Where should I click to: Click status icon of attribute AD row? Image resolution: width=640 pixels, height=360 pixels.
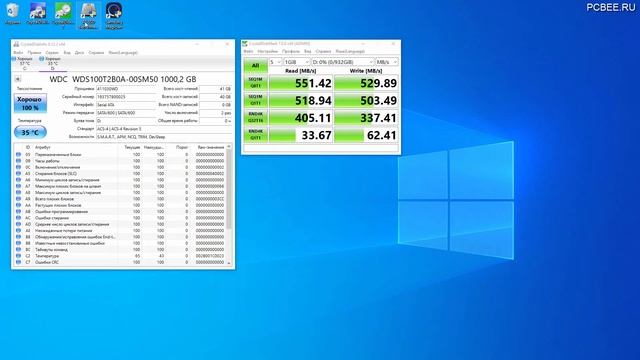click(18, 224)
